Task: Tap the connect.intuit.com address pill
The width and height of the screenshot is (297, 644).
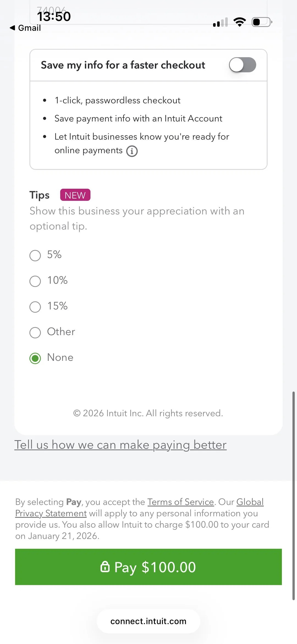Action: click(148, 621)
